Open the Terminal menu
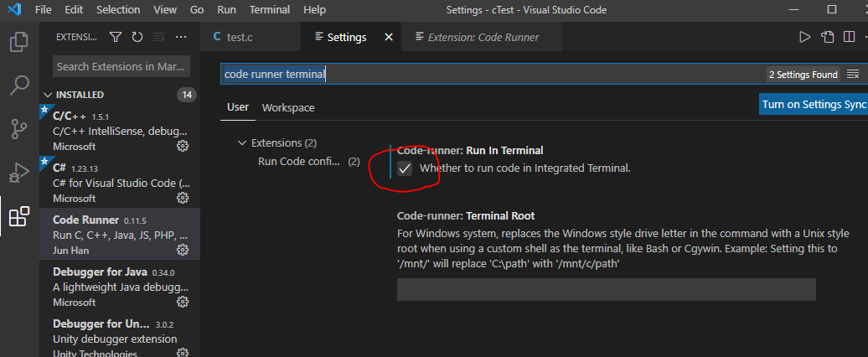The height and width of the screenshot is (357, 868). [x=270, y=9]
